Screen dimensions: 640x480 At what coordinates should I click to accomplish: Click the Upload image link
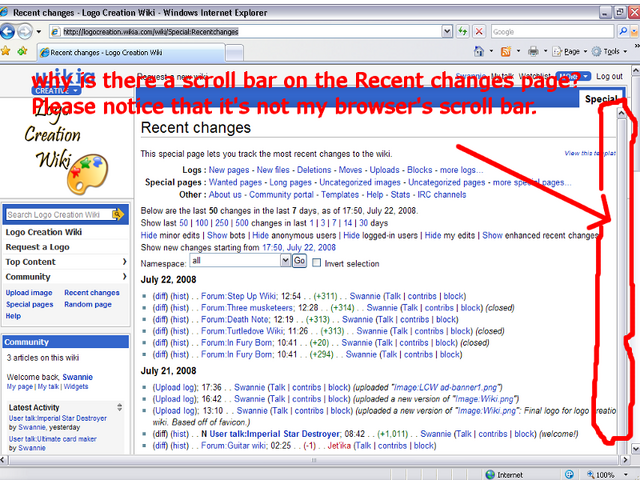[x=29, y=293]
